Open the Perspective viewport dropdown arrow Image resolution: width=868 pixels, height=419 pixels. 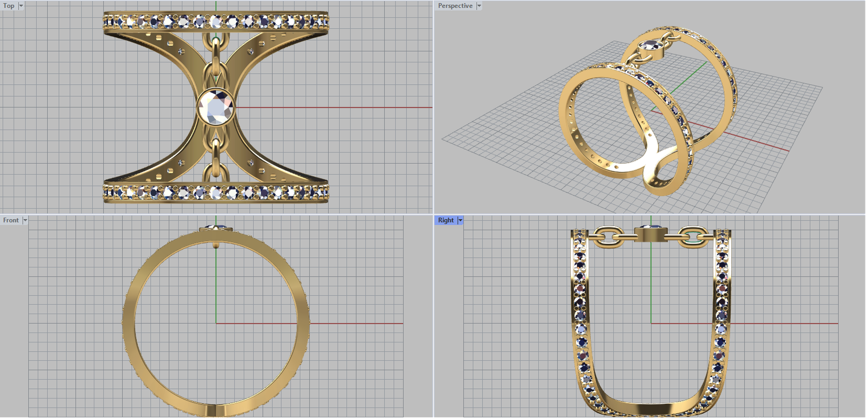click(479, 6)
